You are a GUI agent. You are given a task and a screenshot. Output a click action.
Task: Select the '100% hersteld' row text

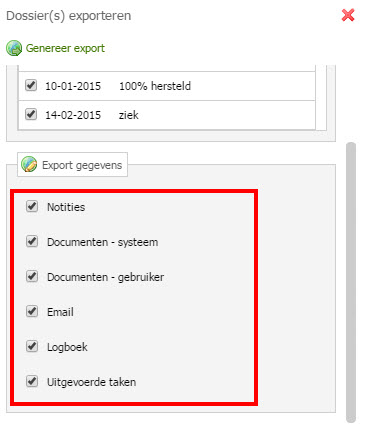tap(155, 86)
